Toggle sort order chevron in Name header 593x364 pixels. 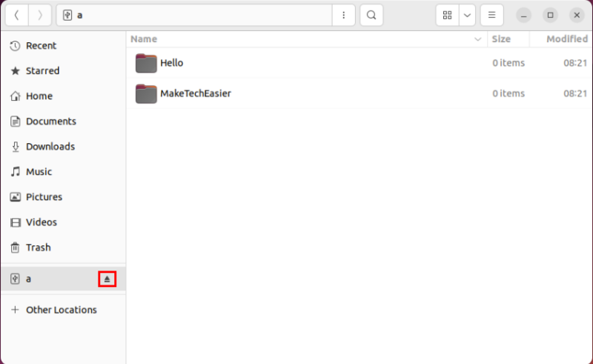(x=477, y=39)
